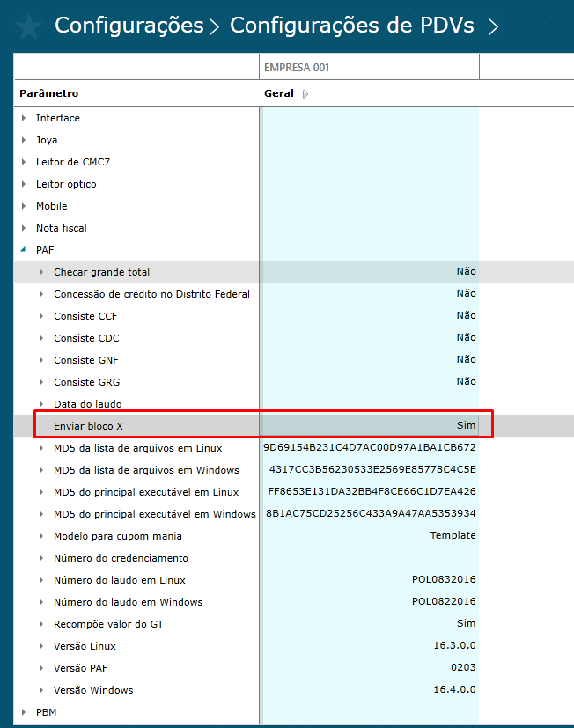Image resolution: width=574 pixels, height=728 pixels.
Task: Toggle the Enviar bloco X value Sim
Action: (370, 425)
